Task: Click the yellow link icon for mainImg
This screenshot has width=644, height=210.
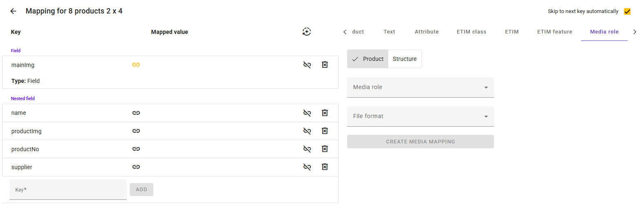Action: [x=136, y=65]
